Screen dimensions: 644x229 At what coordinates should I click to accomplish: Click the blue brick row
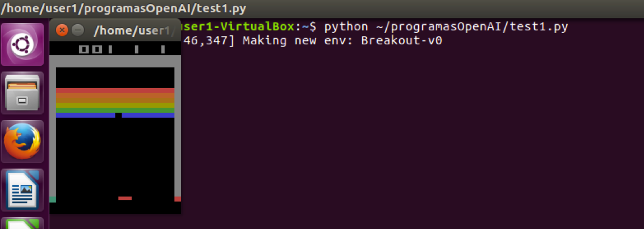coord(84,116)
